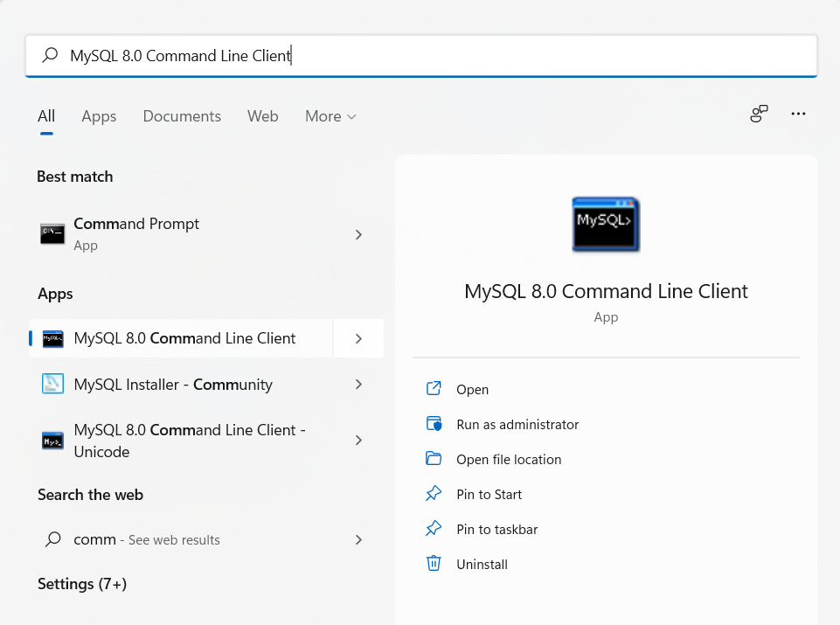Screen dimensions: 840x625
Task: Expand the MySQL Installer - Community chevron
Action: tap(358, 384)
